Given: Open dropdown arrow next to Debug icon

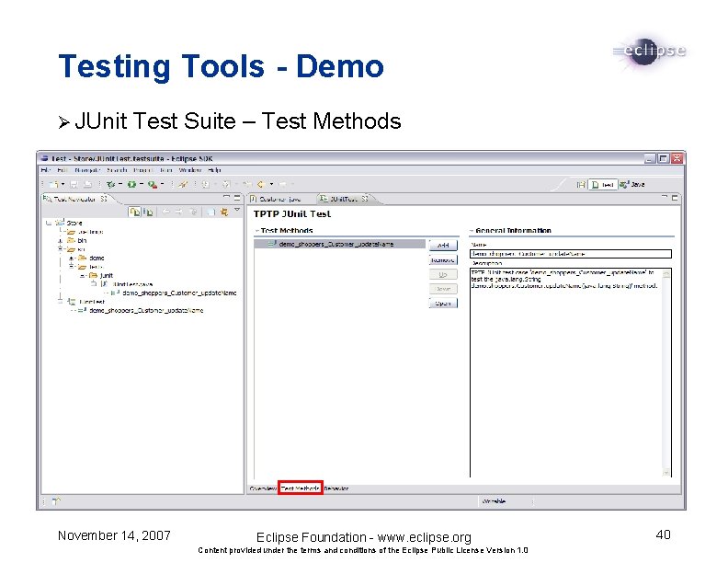Looking at the screenshot, I should [x=120, y=184].
